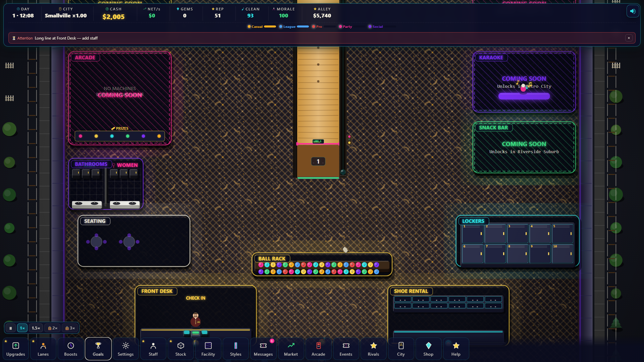Select the Pro customer segment
644x362 pixels.
pos(323,26)
